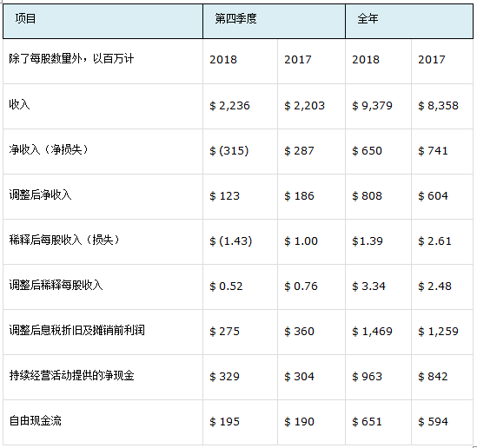Select the net loss value $ (315)
477x448 pixels.
point(229,151)
